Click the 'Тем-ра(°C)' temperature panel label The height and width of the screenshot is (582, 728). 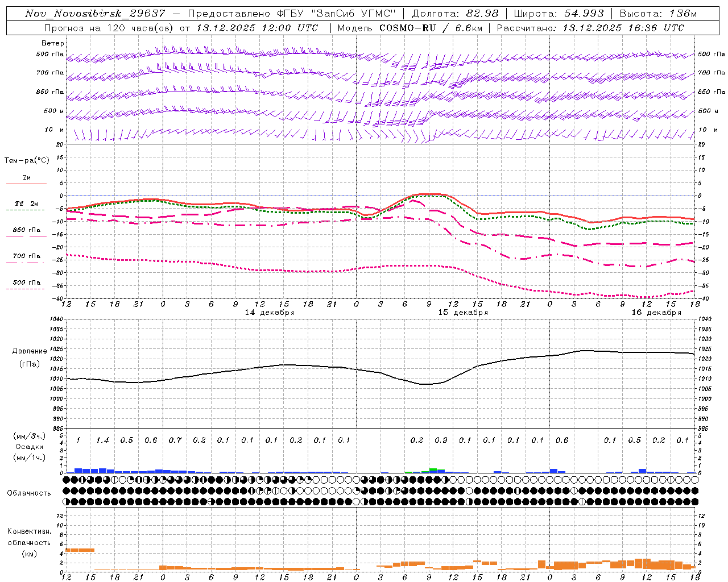click(x=27, y=161)
